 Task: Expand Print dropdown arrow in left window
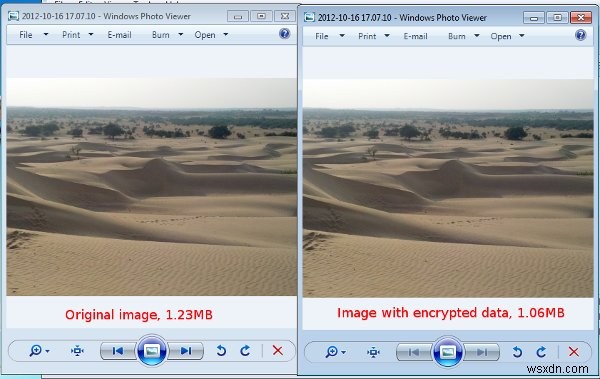tap(91, 34)
